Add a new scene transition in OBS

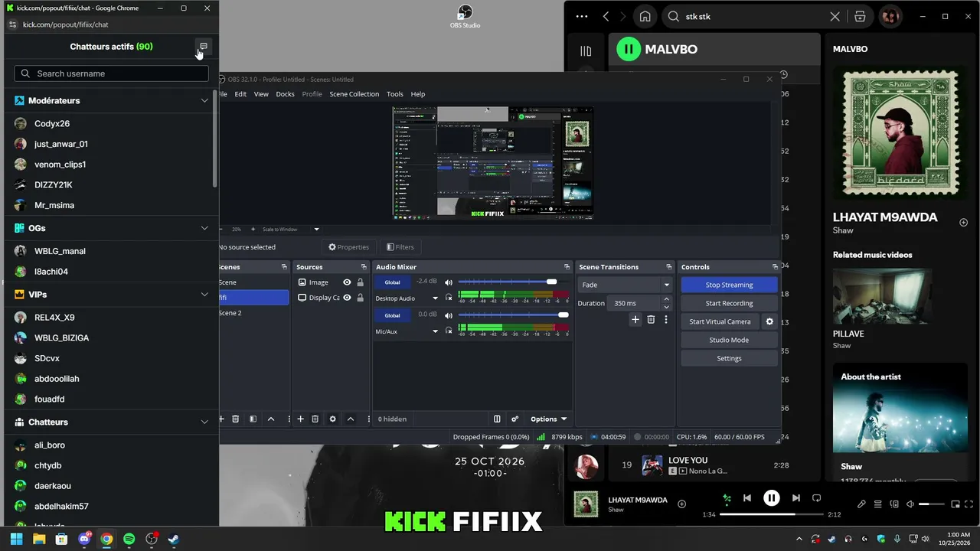pos(635,320)
